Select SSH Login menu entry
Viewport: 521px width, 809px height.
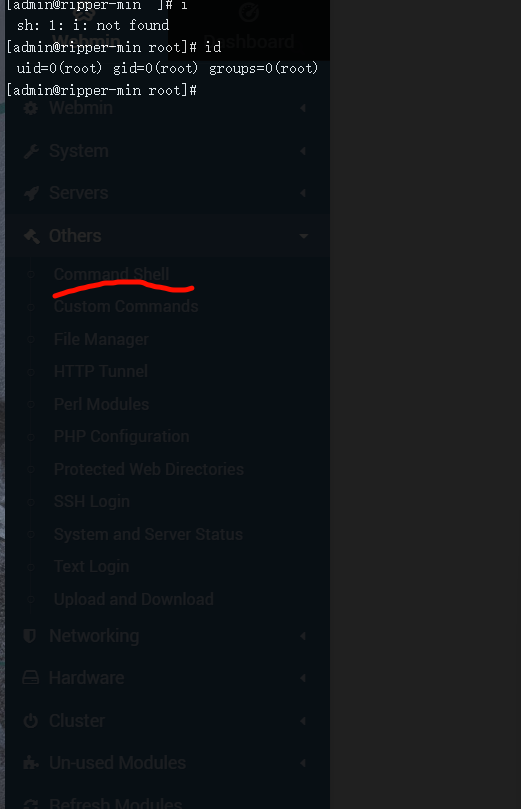pos(92,501)
